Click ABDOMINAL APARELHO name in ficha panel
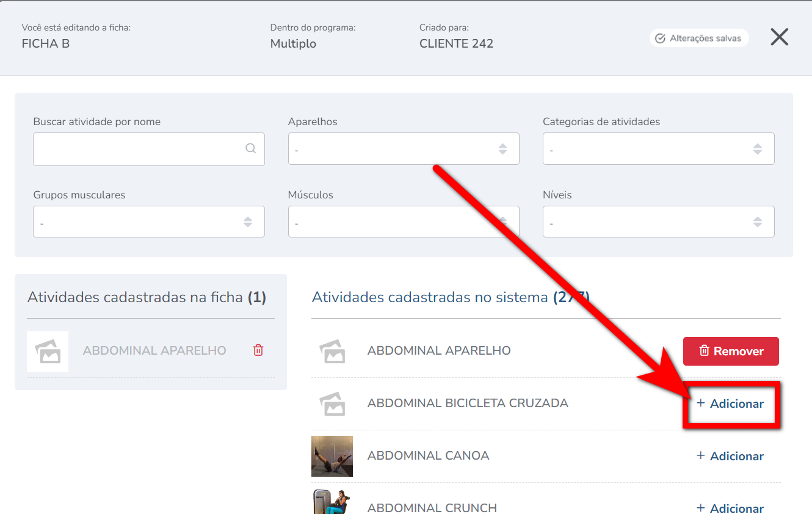 [154, 350]
